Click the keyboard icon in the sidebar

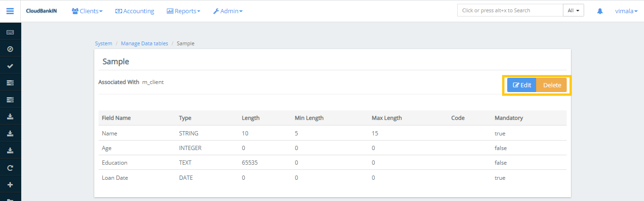click(x=10, y=33)
